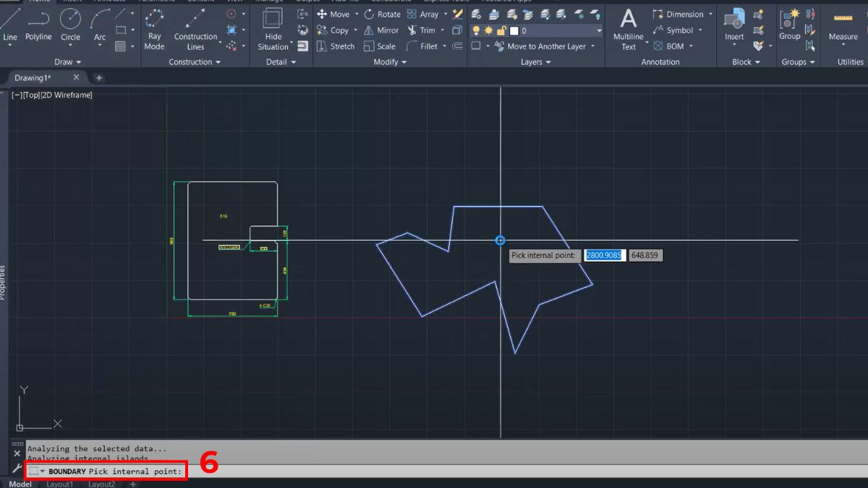Click the Hatch tool icon
The height and width of the screenshot is (488, 868).
[x=121, y=46]
